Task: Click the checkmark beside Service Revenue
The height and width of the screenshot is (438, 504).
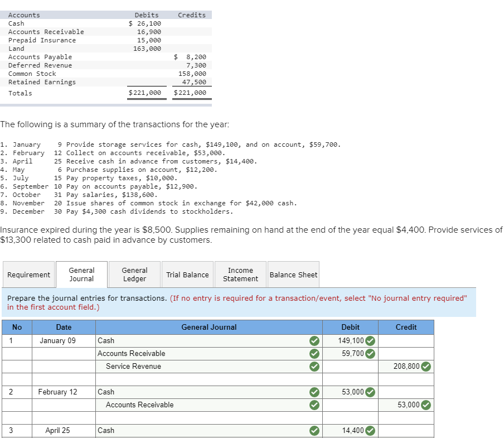Action: point(314,367)
